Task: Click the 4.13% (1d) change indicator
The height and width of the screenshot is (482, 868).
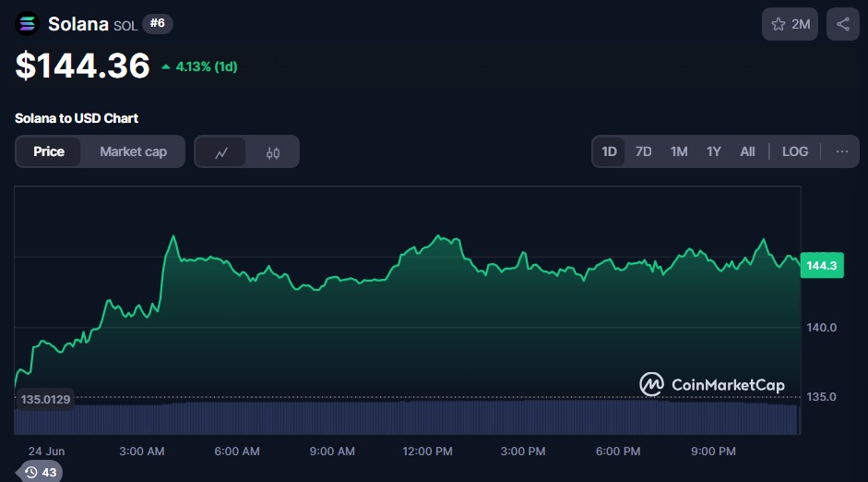Action: pyautogui.click(x=199, y=66)
